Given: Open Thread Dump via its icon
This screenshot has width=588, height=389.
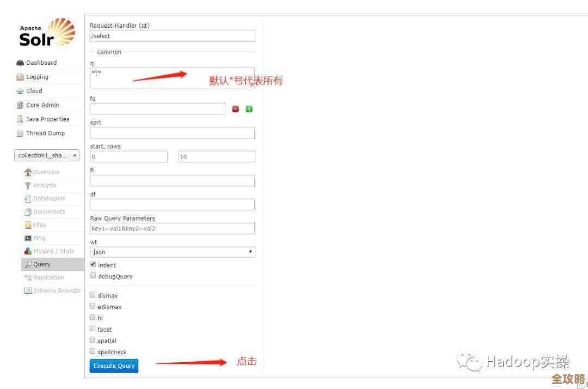Looking at the screenshot, I should pos(20,133).
